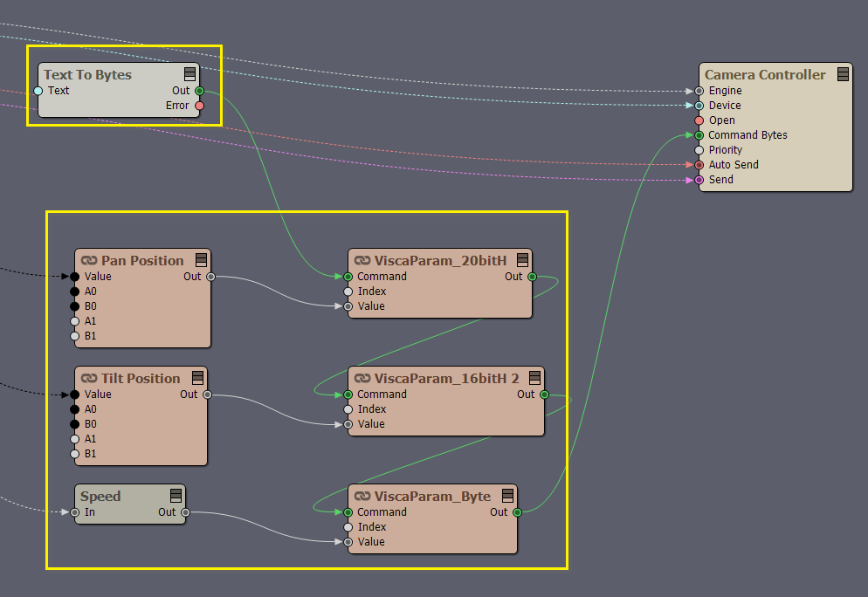Click the ViscaParam_20bitH node title
The height and width of the screenshot is (597, 868).
click(441, 261)
